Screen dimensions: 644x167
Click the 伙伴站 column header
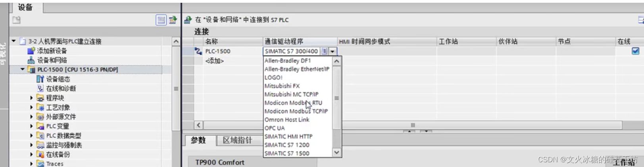[x=526, y=41]
